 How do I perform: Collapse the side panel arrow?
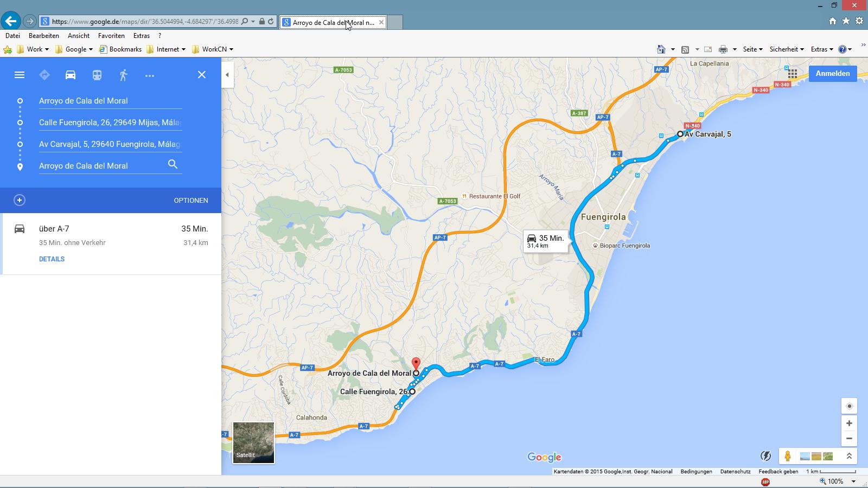tap(227, 75)
